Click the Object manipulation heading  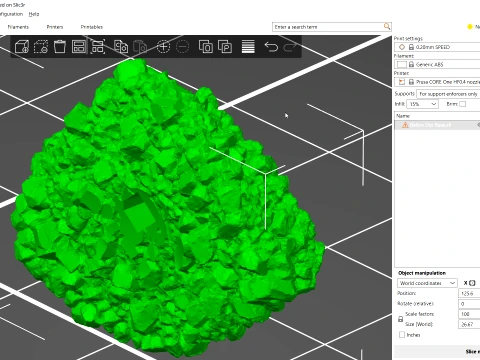point(422,273)
